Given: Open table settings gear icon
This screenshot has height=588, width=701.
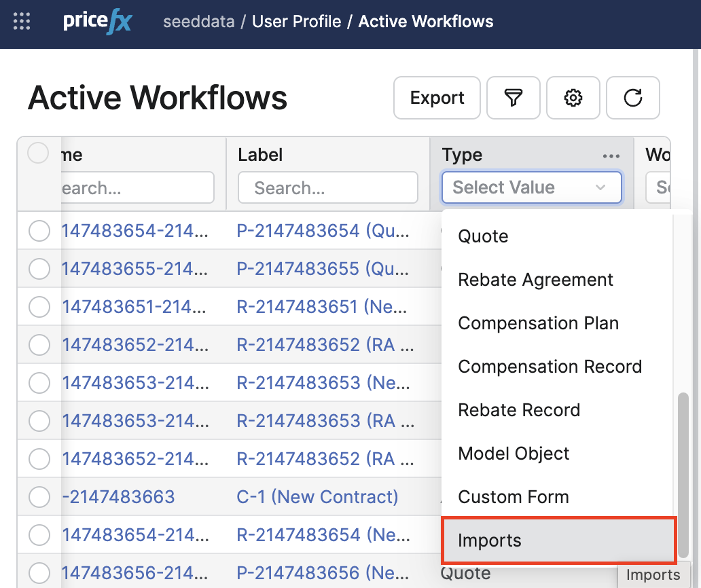Looking at the screenshot, I should pos(573,98).
